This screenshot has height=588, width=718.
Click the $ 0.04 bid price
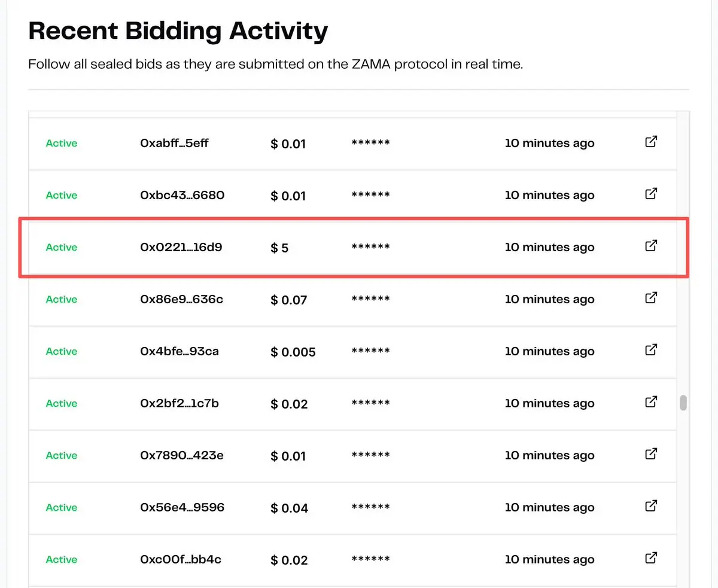click(290, 508)
